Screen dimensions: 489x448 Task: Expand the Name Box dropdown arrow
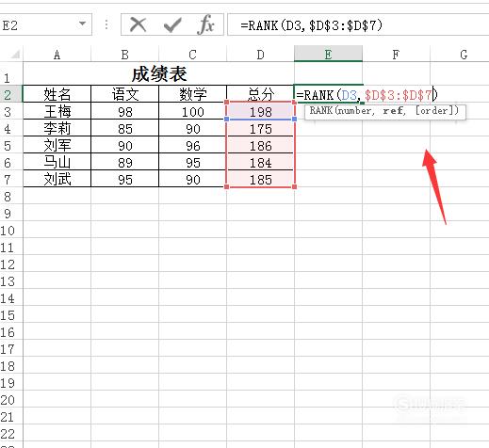pyautogui.click(x=82, y=24)
